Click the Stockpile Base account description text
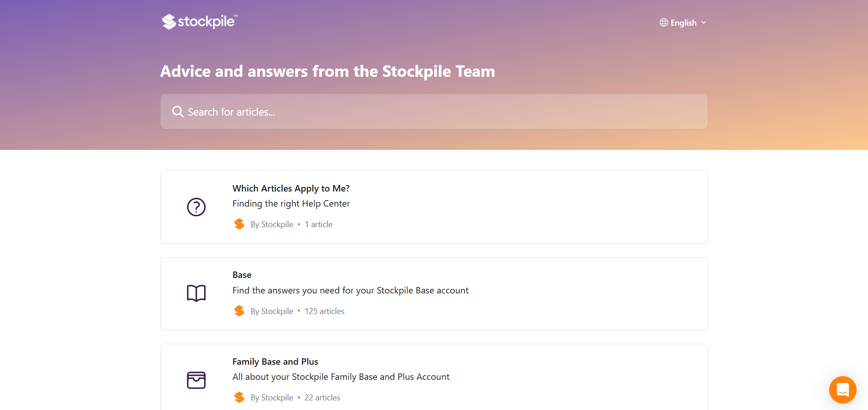868x410 pixels. click(x=350, y=290)
